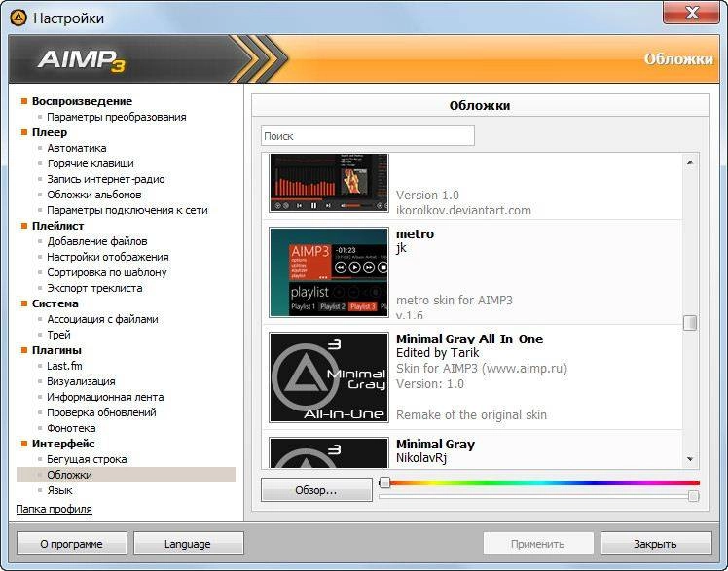Close the Настройки window

click(x=691, y=13)
